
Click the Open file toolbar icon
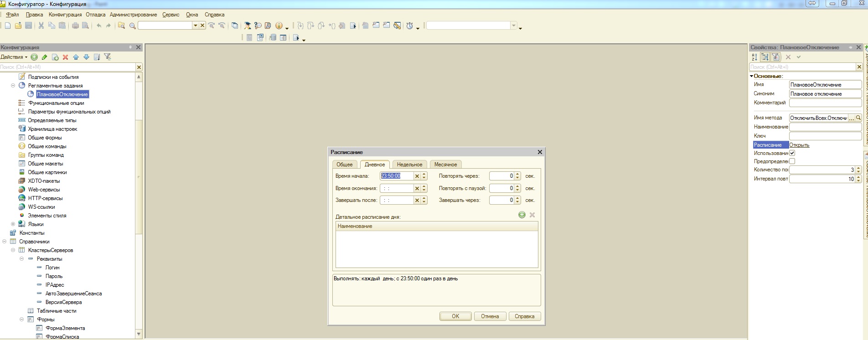[x=18, y=26]
